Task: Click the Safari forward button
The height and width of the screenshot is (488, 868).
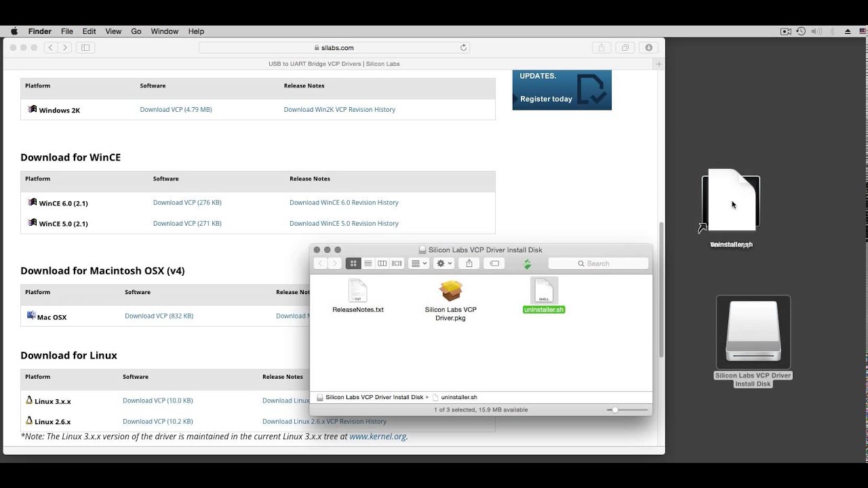Action: pyautogui.click(x=65, y=47)
